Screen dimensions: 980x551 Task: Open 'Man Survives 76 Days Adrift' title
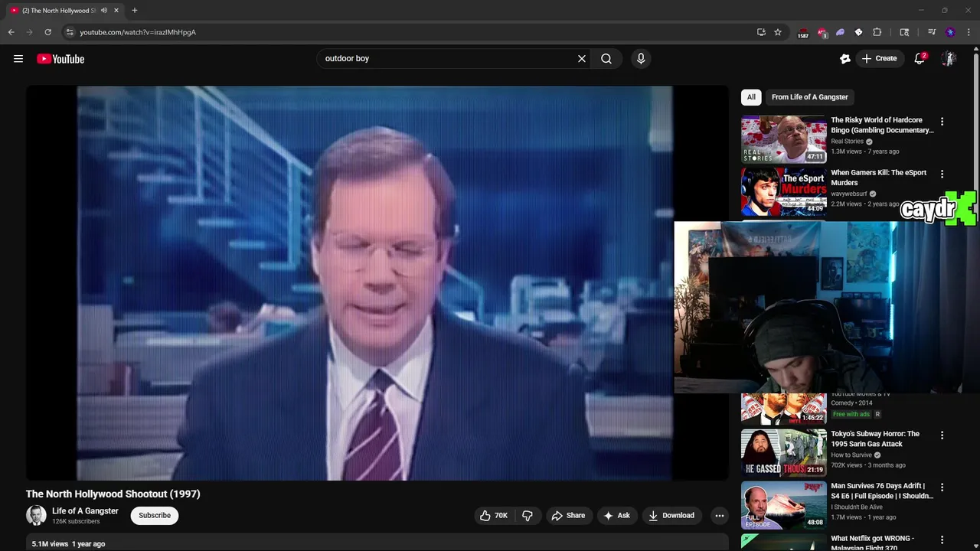[882, 491]
